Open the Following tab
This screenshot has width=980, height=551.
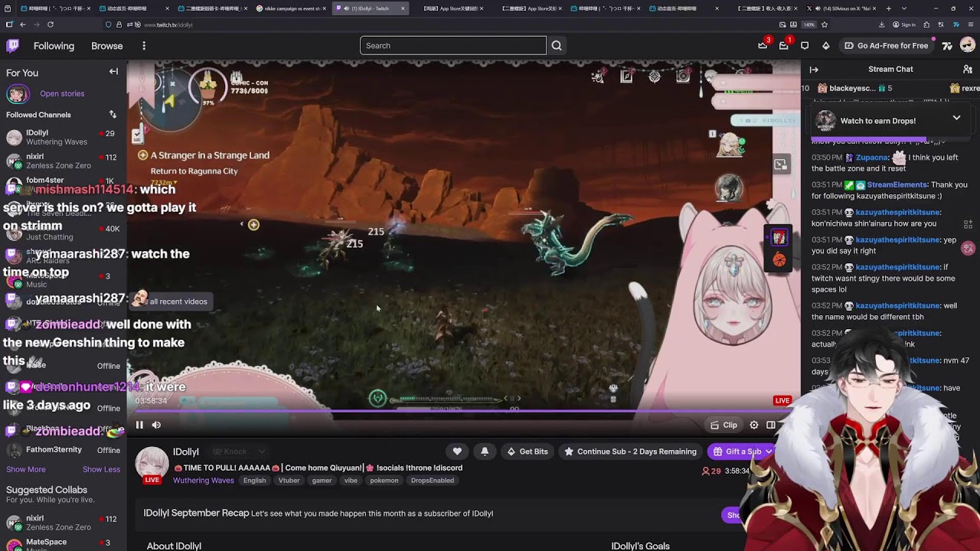click(x=54, y=46)
